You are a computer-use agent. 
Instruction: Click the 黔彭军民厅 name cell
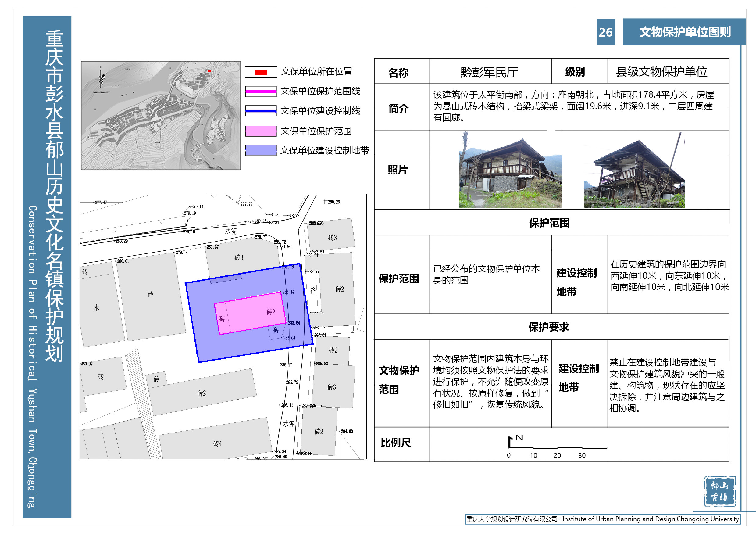[x=490, y=72]
